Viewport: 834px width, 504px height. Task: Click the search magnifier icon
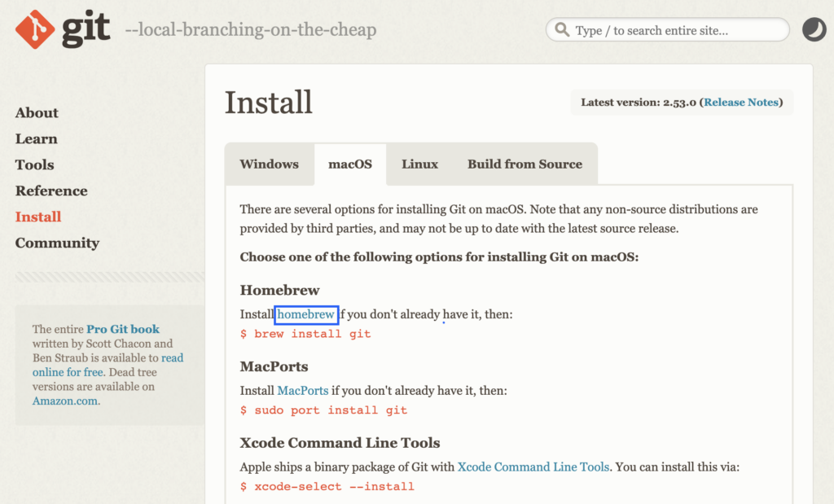pos(562,30)
